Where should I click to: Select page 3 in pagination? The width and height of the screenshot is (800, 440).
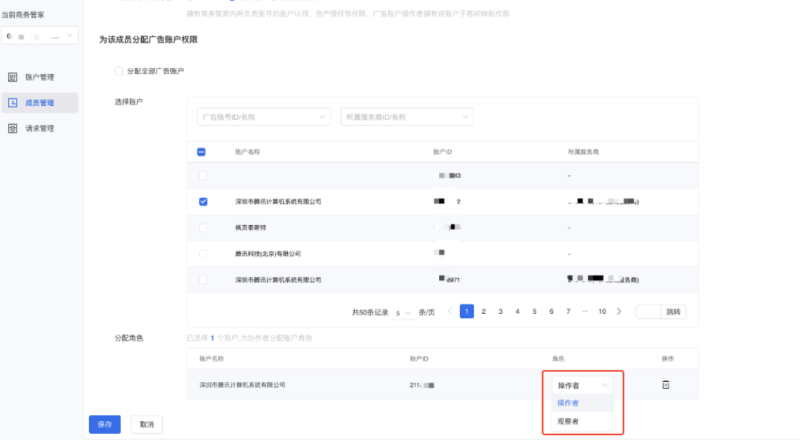[501, 311]
